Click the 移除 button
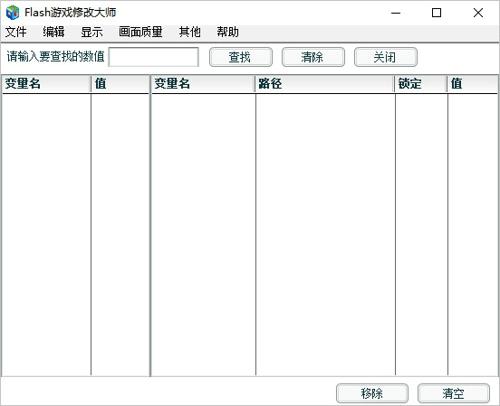This screenshot has height=406, width=500. click(372, 393)
